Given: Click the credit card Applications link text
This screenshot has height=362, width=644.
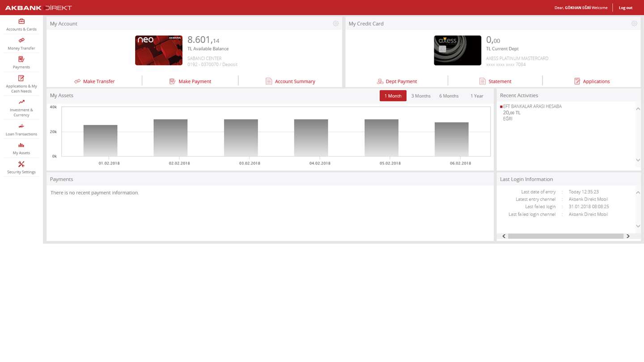Looking at the screenshot, I should pyautogui.click(x=597, y=81).
